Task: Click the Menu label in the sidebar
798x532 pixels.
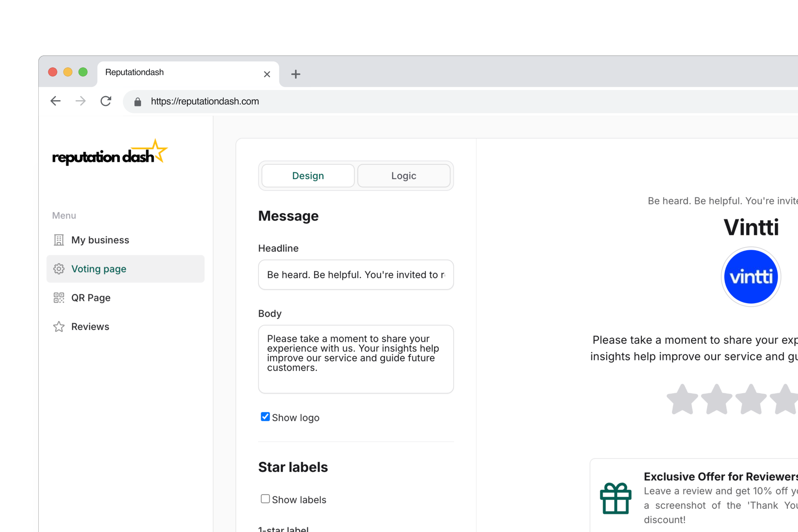Action: pyautogui.click(x=64, y=215)
